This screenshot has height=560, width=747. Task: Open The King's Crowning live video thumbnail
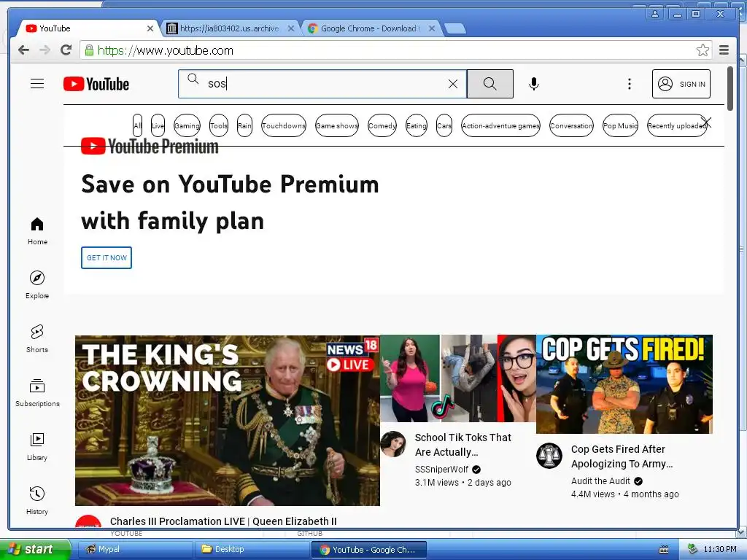pyautogui.click(x=228, y=421)
